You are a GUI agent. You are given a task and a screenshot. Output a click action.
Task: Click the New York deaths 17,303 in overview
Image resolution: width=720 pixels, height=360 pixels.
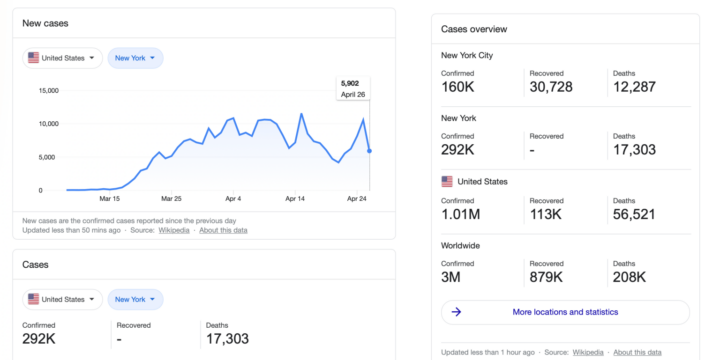(x=634, y=150)
